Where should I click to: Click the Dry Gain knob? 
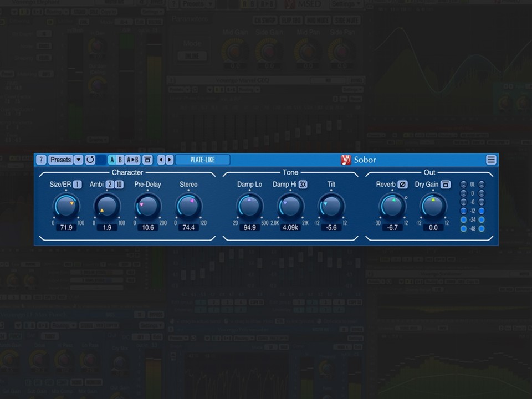pos(433,206)
